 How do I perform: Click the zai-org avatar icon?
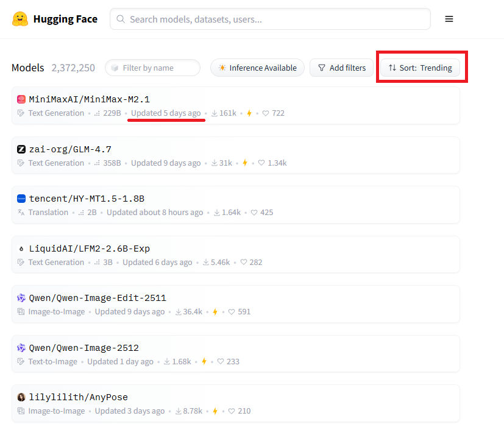click(x=21, y=149)
